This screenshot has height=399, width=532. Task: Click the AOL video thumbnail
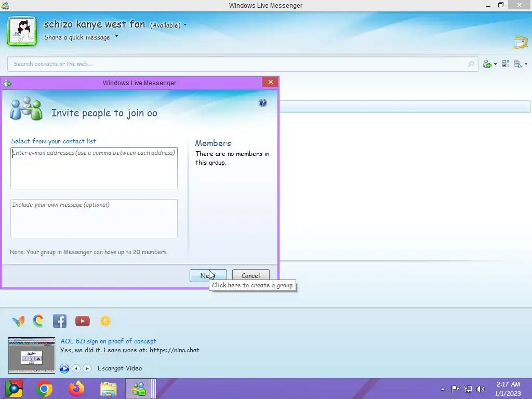pyautogui.click(x=32, y=355)
